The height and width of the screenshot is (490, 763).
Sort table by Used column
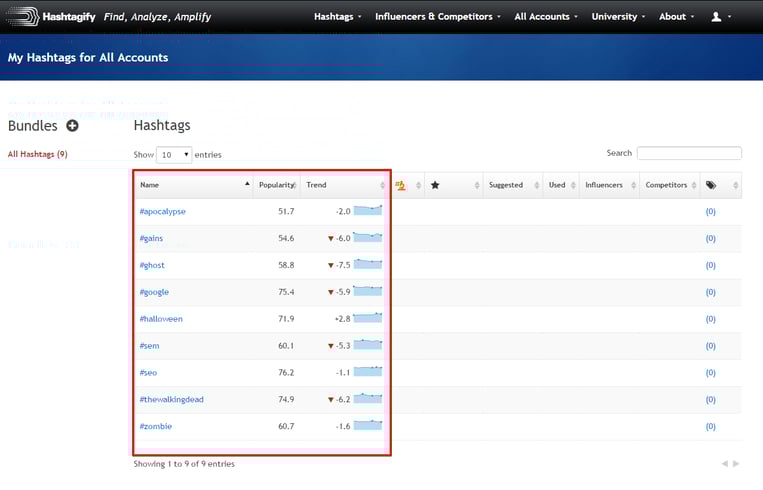tap(561, 185)
